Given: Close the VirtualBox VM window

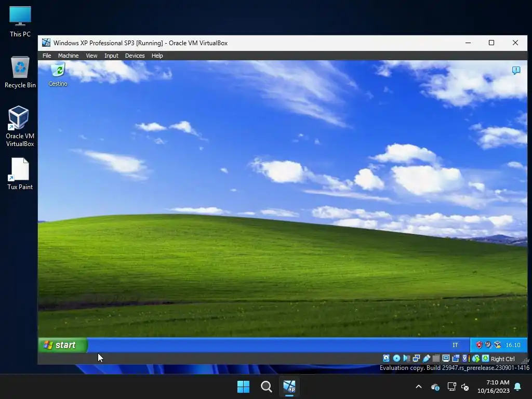Looking at the screenshot, I should [x=515, y=43].
